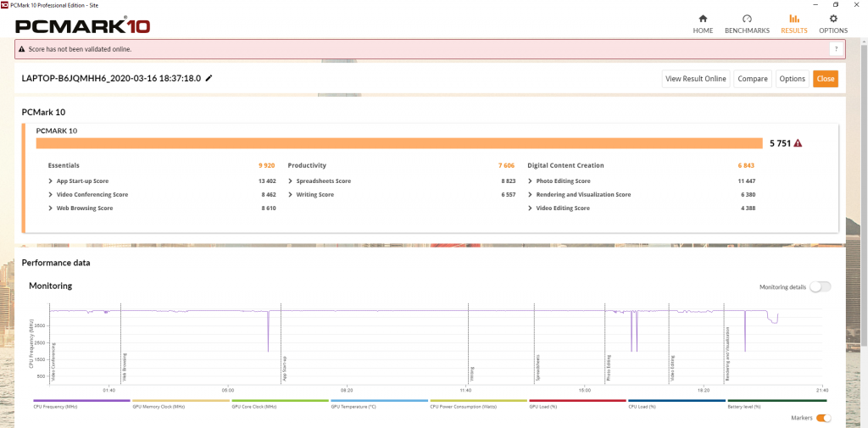Click the vertical scrollbar on right edge
Viewport: 868px width, 428px height.
(864, 194)
